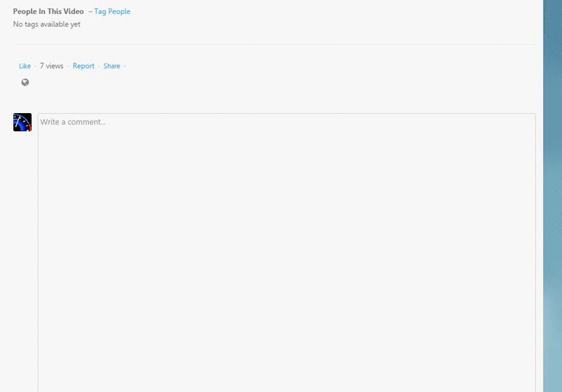Like this video
Viewport: 562px width, 392px height.
coord(25,66)
